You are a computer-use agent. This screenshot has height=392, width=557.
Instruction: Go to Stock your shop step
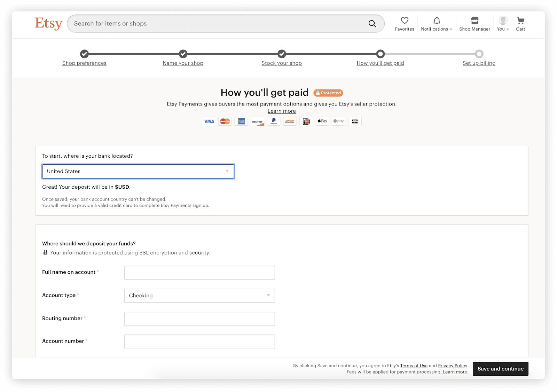[x=282, y=63]
